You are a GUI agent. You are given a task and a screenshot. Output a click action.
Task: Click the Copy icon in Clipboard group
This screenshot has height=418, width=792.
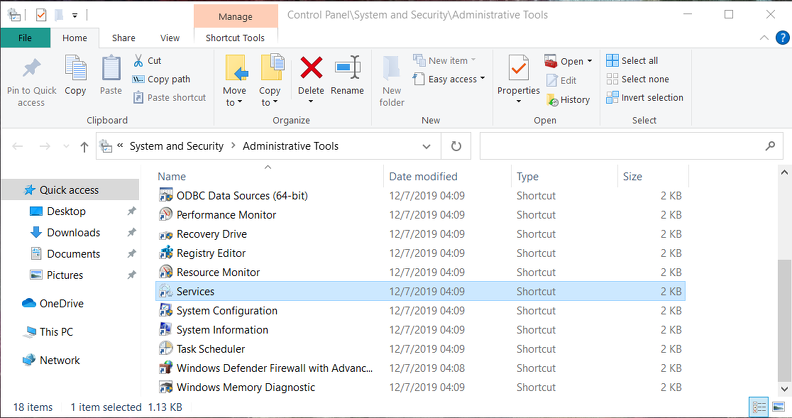click(x=75, y=68)
